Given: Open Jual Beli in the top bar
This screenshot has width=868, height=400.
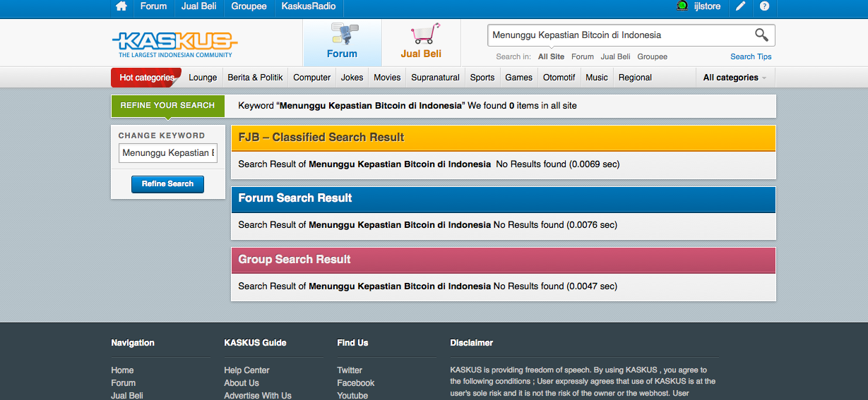Looking at the screenshot, I should click(x=199, y=6).
